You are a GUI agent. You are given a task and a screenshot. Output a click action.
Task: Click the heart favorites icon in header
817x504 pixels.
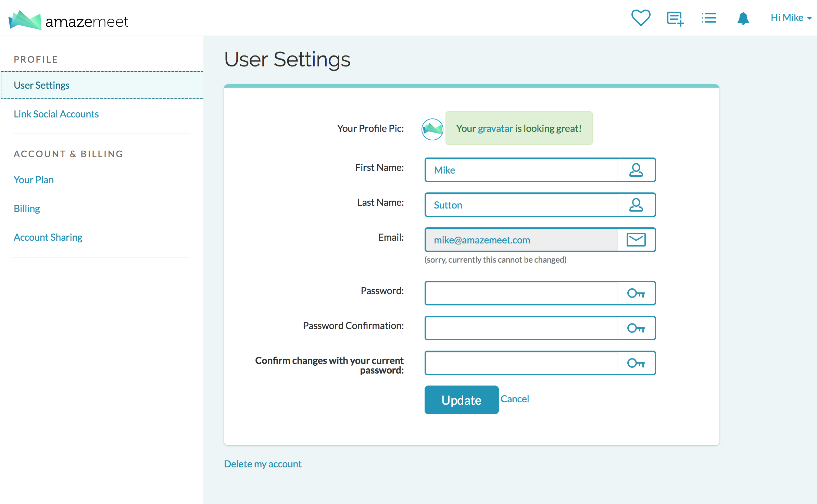tap(641, 18)
